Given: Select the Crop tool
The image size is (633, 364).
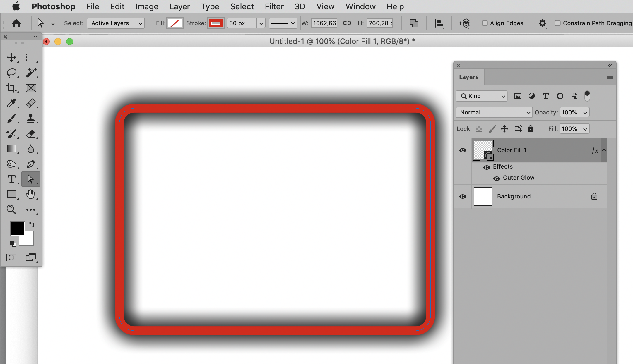Looking at the screenshot, I should click(x=11, y=88).
